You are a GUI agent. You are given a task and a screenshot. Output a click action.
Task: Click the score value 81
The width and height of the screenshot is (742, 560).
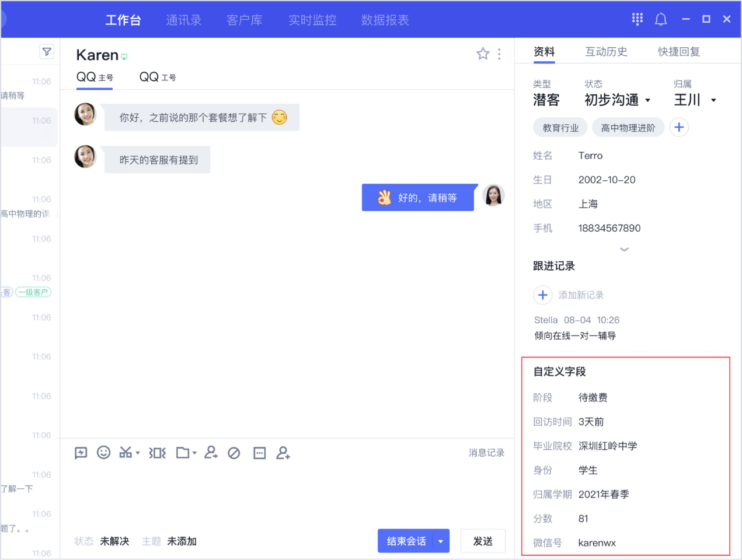pyautogui.click(x=583, y=519)
